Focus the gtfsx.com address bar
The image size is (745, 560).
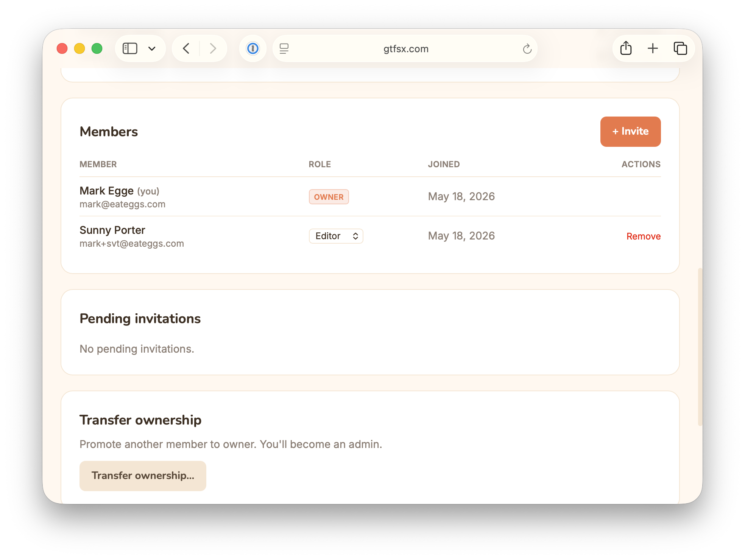pyautogui.click(x=405, y=48)
